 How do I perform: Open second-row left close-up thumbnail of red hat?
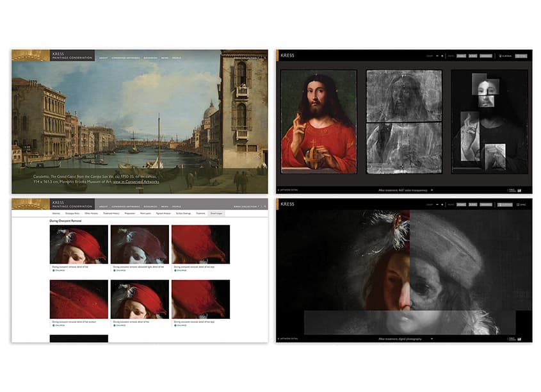tap(79, 300)
